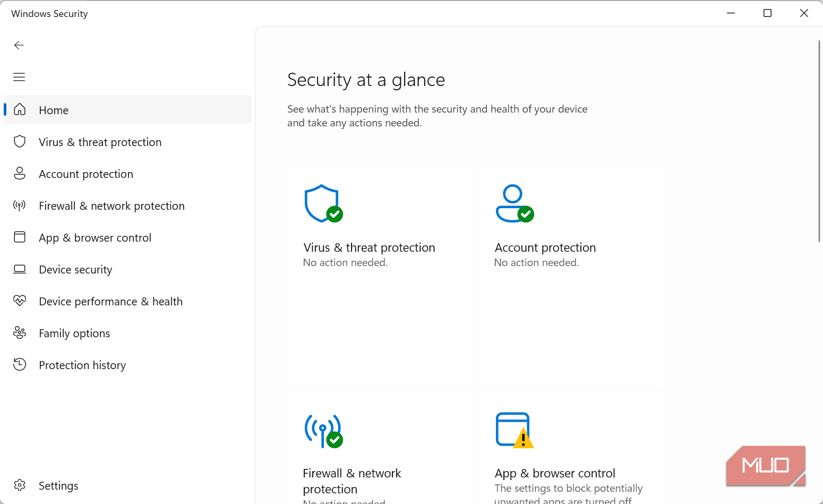This screenshot has height=504, width=823.
Task: Toggle the hamburger navigation menu
Action: 19,77
